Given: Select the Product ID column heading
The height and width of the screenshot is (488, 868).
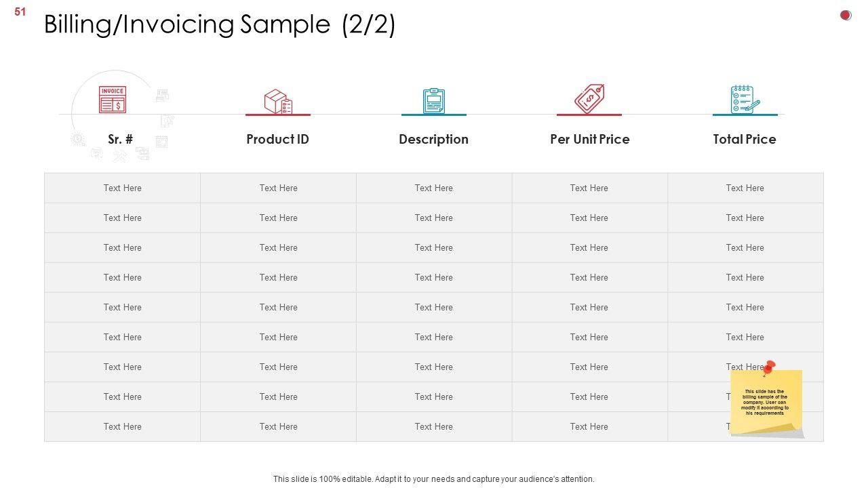Looking at the screenshot, I should (x=277, y=139).
